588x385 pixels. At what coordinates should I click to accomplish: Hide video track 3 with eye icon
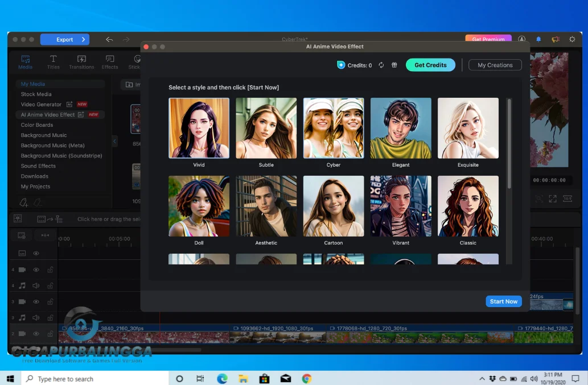click(36, 301)
